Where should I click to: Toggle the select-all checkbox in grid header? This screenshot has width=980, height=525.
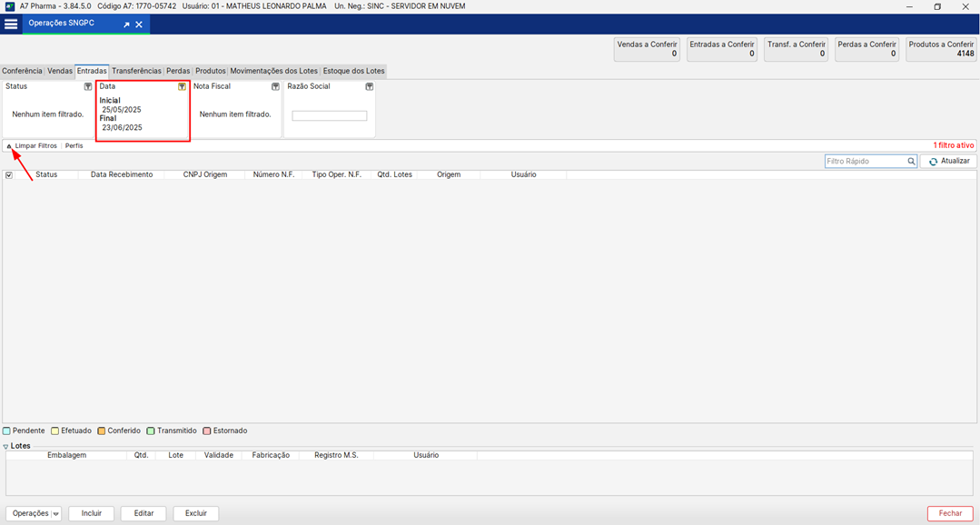point(9,175)
